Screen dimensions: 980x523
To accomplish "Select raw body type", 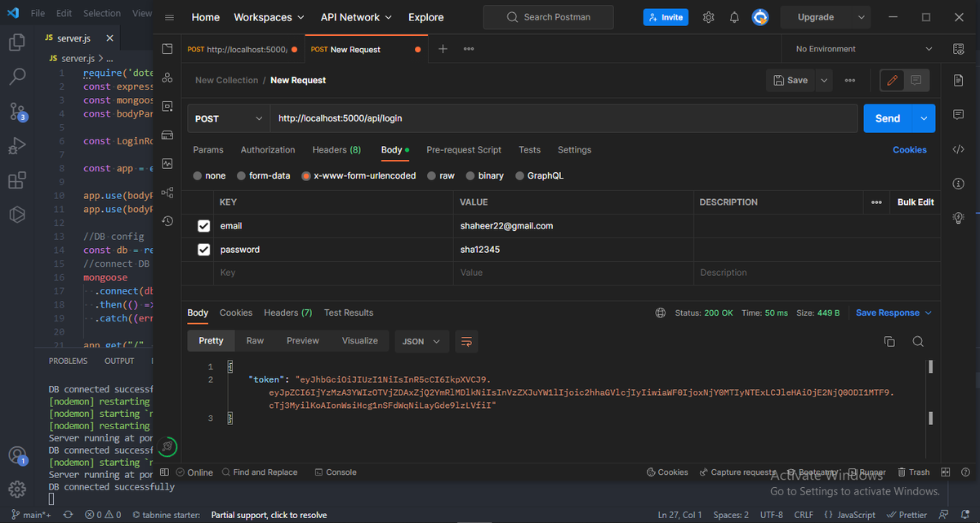I will (x=432, y=175).
